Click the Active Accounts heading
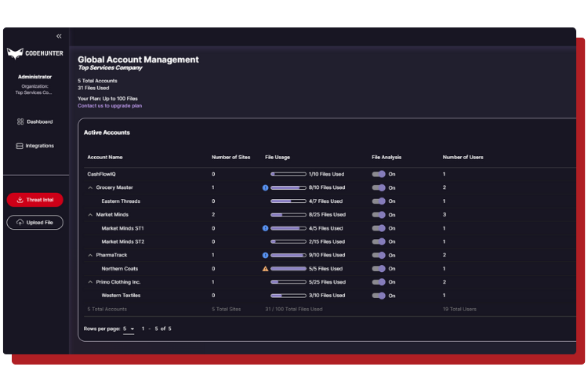Screen dimensions: 588x392 107,132
